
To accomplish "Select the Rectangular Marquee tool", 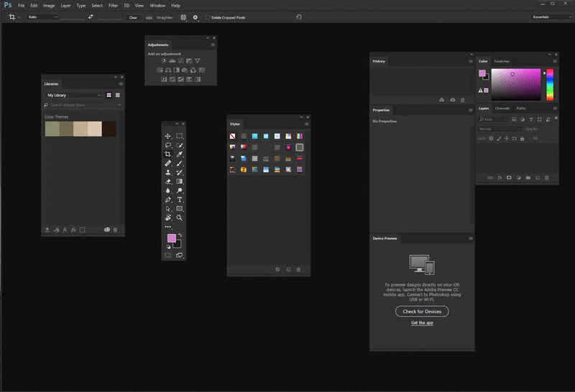I will point(180,136).
